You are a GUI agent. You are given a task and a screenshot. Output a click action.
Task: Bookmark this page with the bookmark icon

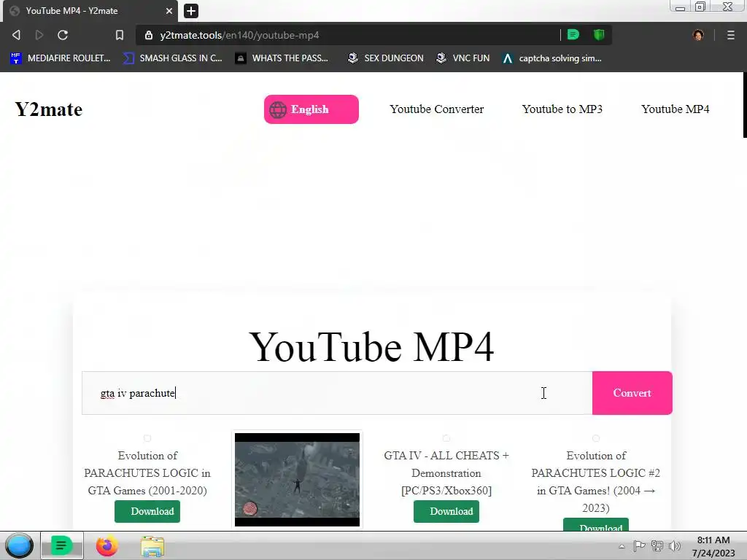[x=120, y=35]
